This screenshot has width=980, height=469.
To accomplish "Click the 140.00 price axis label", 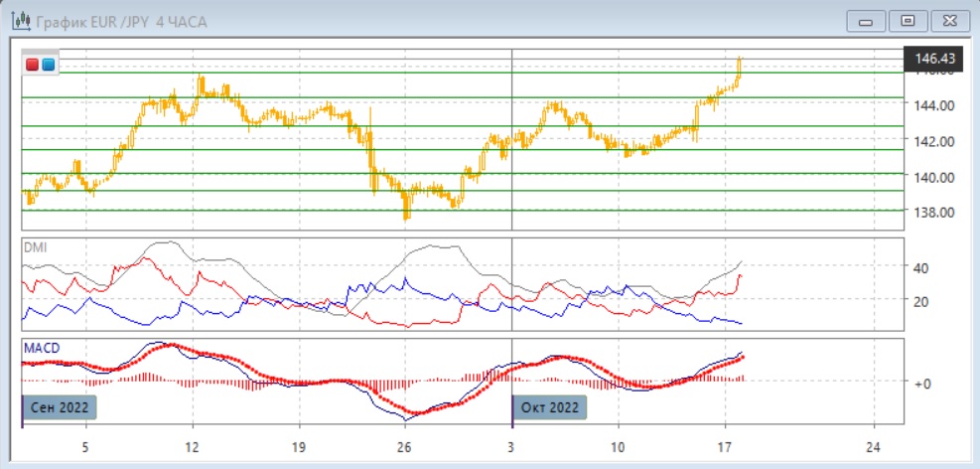I will (938, 177).
